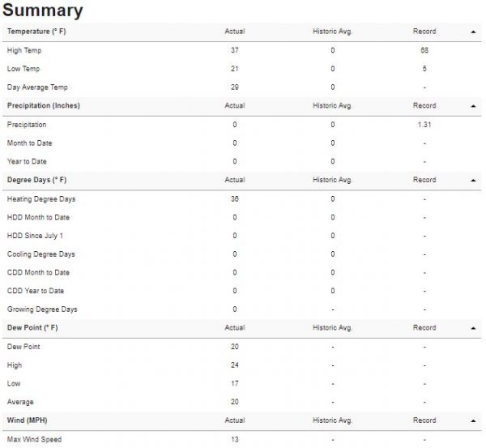The image size is (486, 448).
Task: Click the Dew Point (° F) header label
Action: pos(32,328)
